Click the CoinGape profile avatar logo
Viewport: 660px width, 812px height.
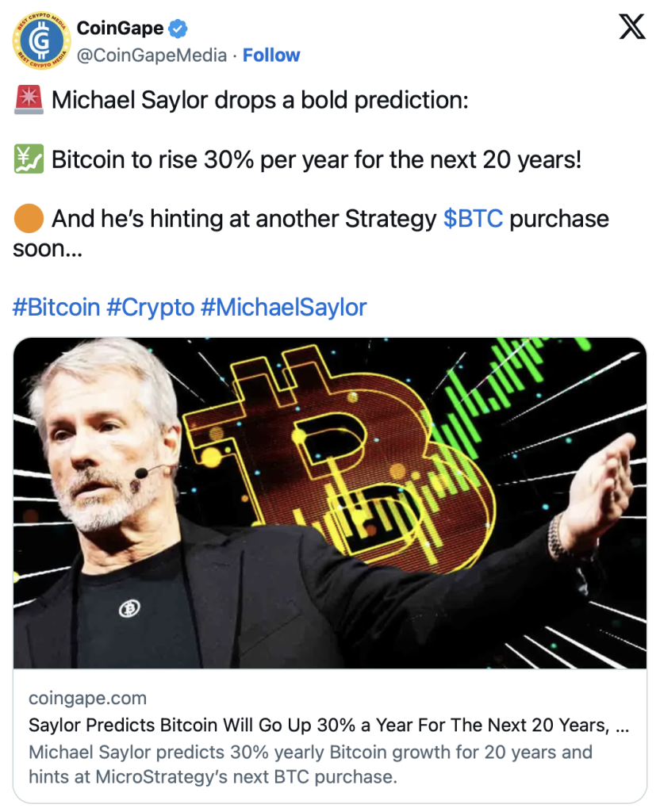point(41,41)
